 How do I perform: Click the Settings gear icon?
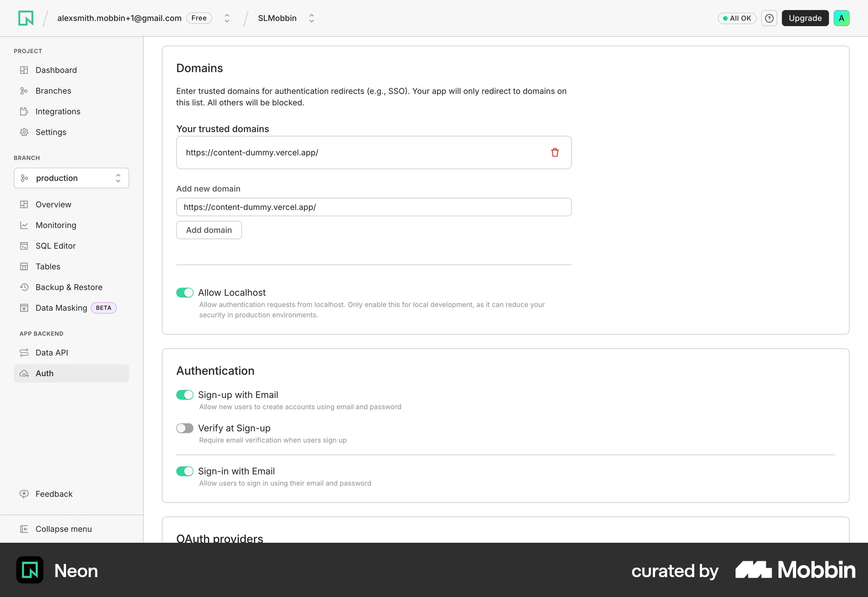(24, 132)
